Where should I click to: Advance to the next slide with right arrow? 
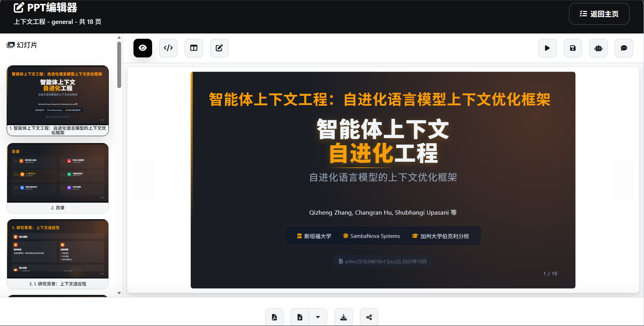[x=624, y=180]
